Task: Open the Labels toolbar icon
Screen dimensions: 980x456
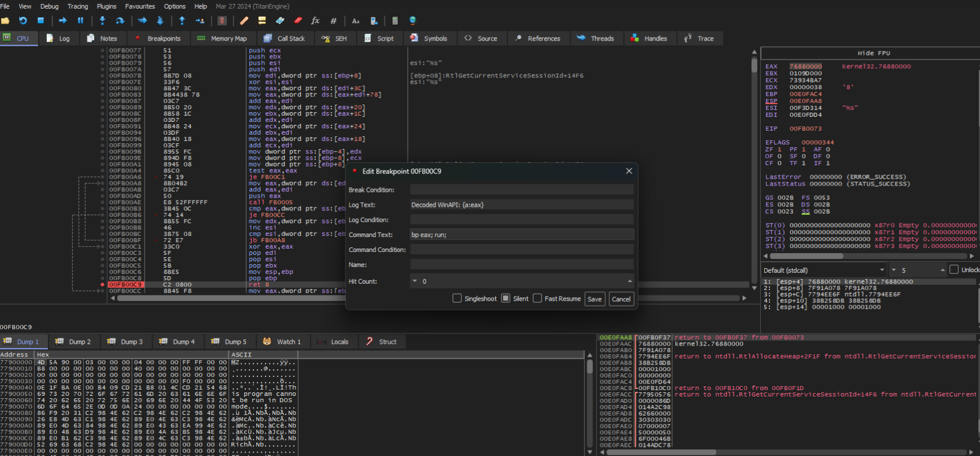Action: click(280, 21)
